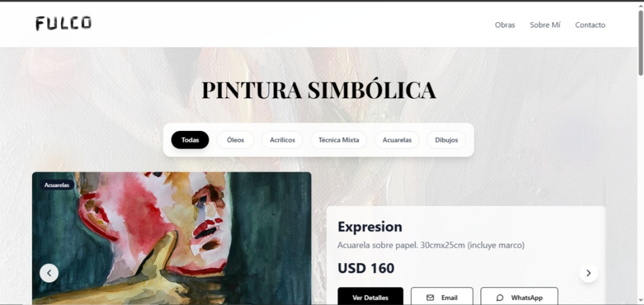644x305 pixels.
Task: Click Ver Detalles button
Action: click(x=371, y=297)
